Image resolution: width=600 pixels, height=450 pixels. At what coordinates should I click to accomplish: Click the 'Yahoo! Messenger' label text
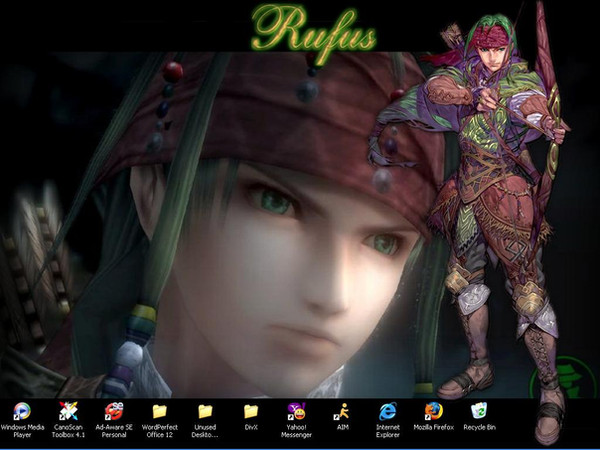click(297, 431)
